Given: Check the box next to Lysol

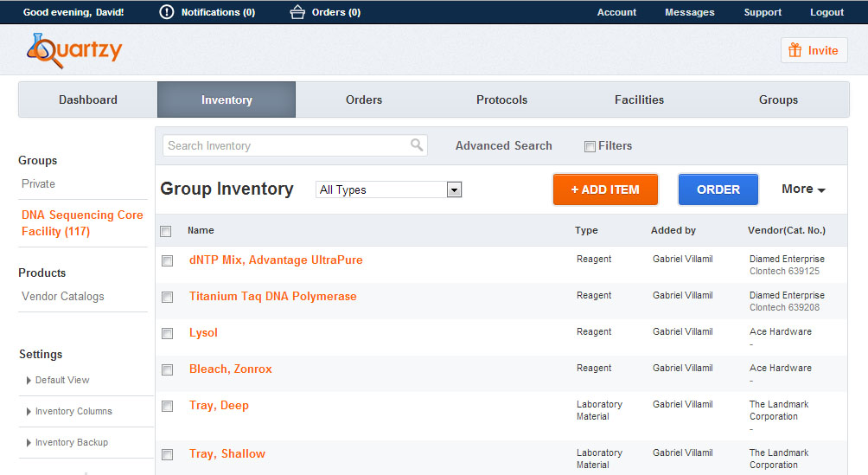Looking at the screenshot, I should pos(168,333).
